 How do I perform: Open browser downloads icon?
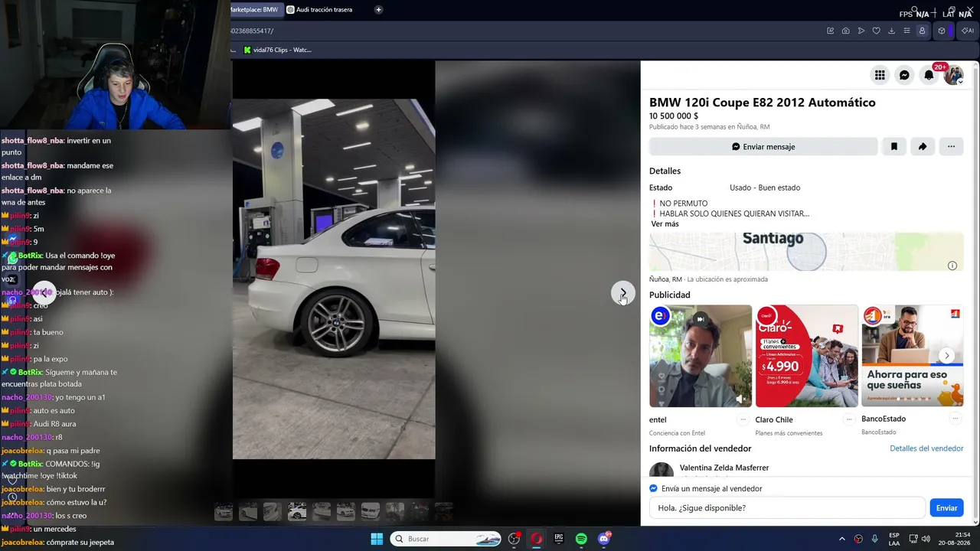tap(891, 31)
